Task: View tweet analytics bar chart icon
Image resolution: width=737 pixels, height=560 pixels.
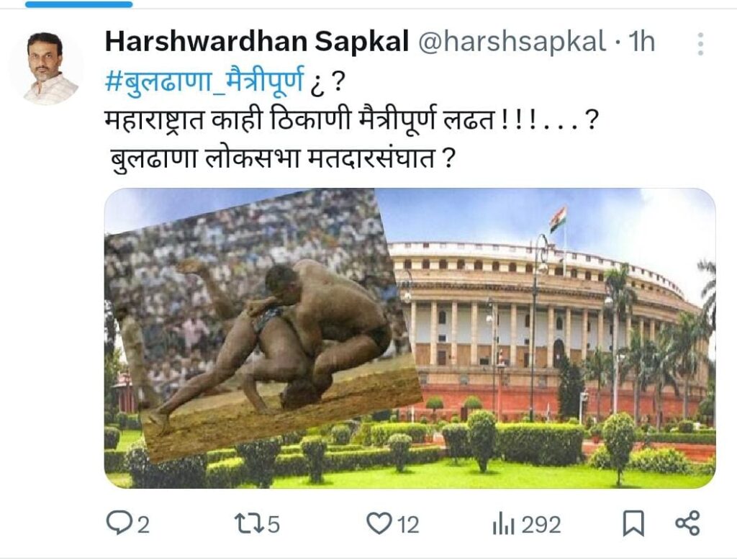Action: (x=503, y=525)
